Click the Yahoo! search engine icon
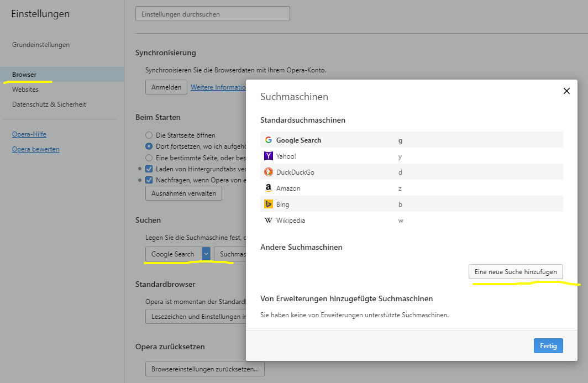 (268, 156)
